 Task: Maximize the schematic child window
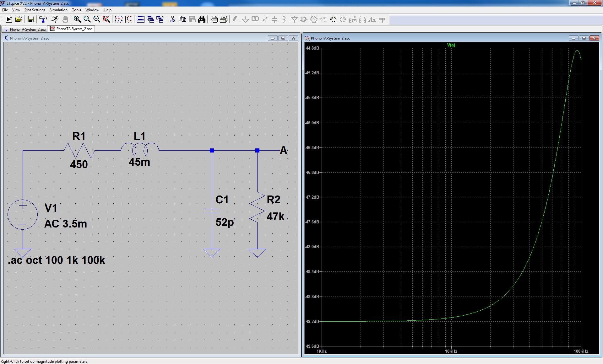click(283, 38)
